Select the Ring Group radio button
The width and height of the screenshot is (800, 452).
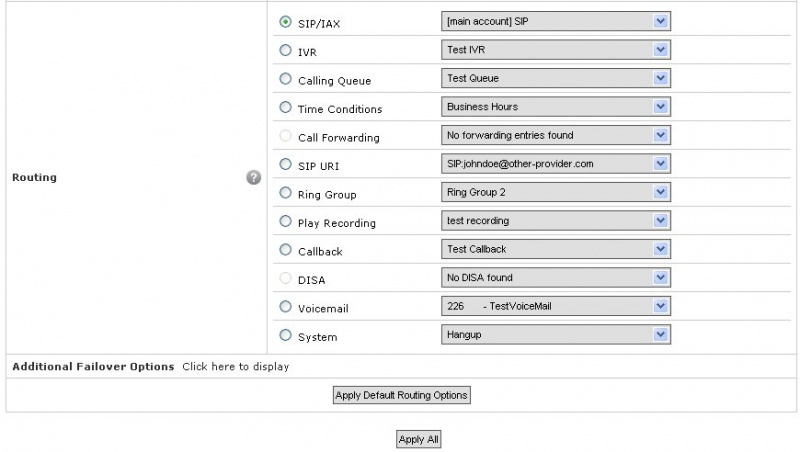pyautogui.click(x=285, y=193)
